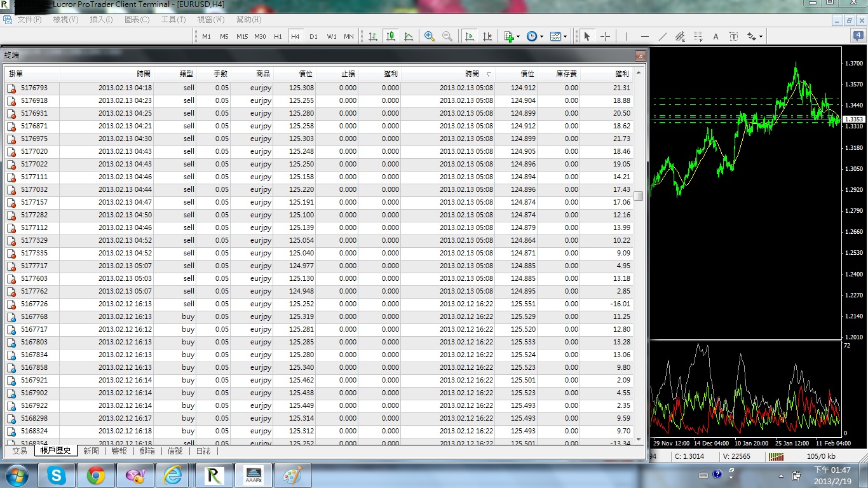Select the trendline drawing tool
The height and width of the screenshot is (488, 868).
pos(663,36)
